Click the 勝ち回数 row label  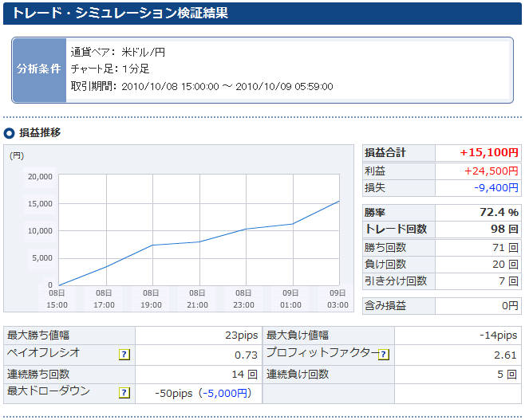pos(385,247)
